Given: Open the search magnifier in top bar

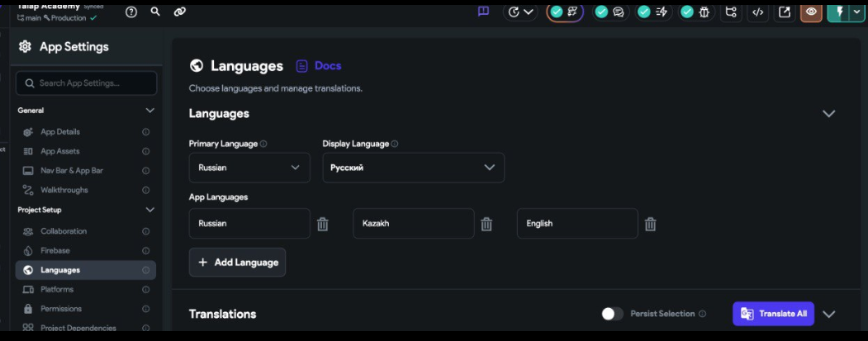Looking at the screenshot, I should (x=155, y=12).
